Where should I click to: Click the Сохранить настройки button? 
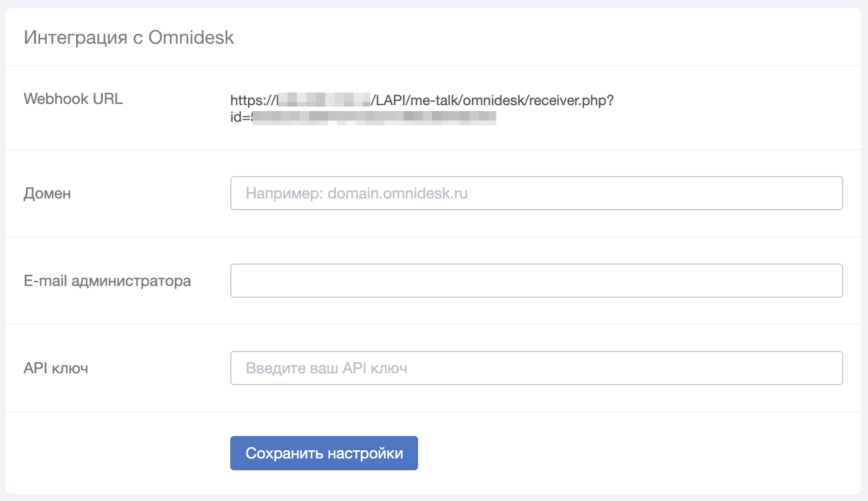pos(324,453)
